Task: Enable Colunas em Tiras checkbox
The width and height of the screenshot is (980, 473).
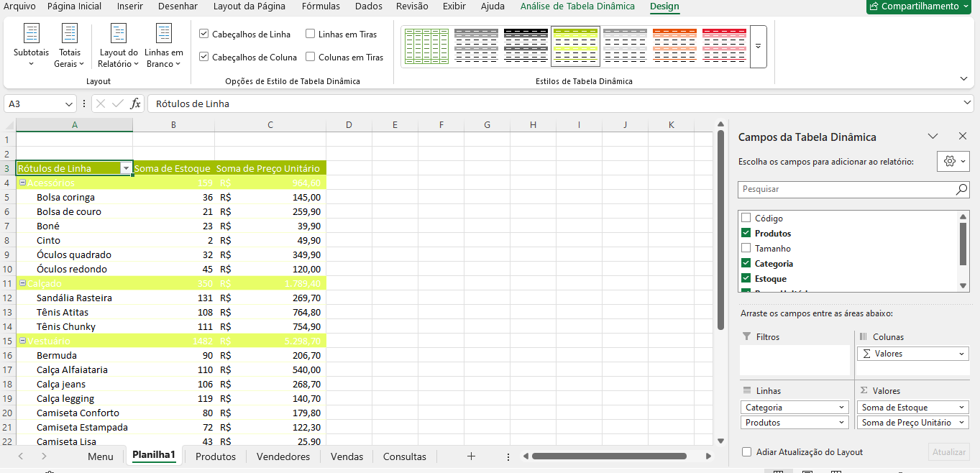Action: coord(311,57)
